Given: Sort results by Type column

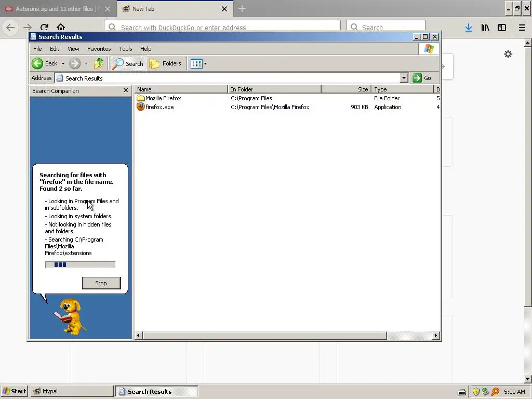Looking at the screenshot, I should point(403,89).
